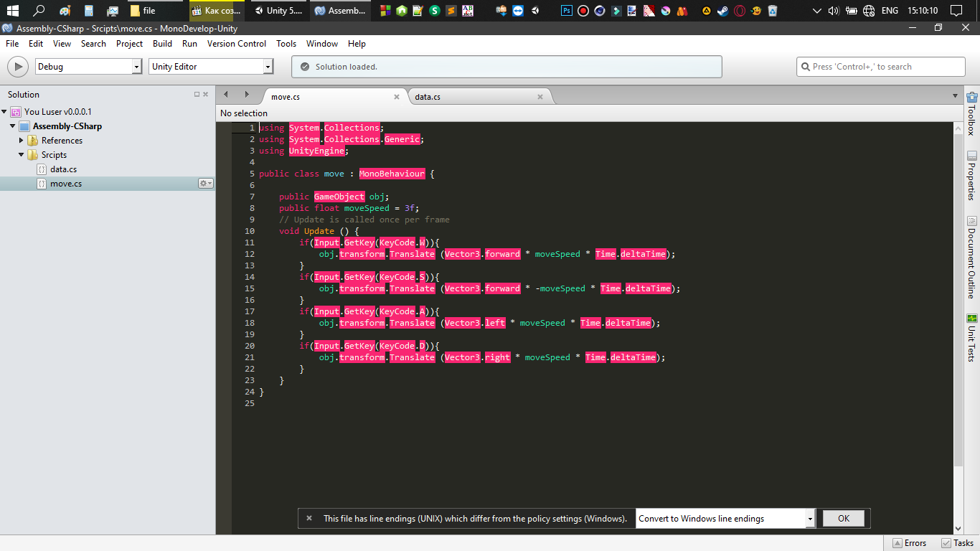This screenshot has height=551, width=980.
Task: Confirm line endings with OK button
Action: point(844,518)
